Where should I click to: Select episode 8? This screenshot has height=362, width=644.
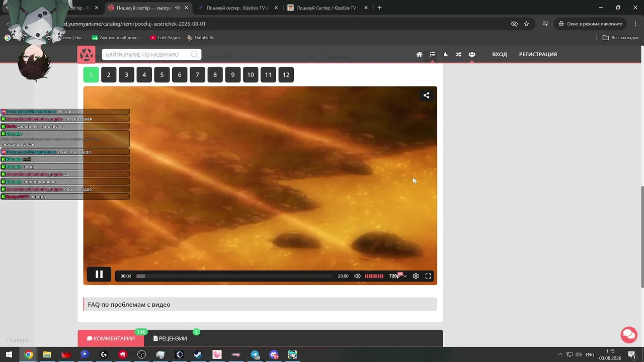tap(215, 75)
